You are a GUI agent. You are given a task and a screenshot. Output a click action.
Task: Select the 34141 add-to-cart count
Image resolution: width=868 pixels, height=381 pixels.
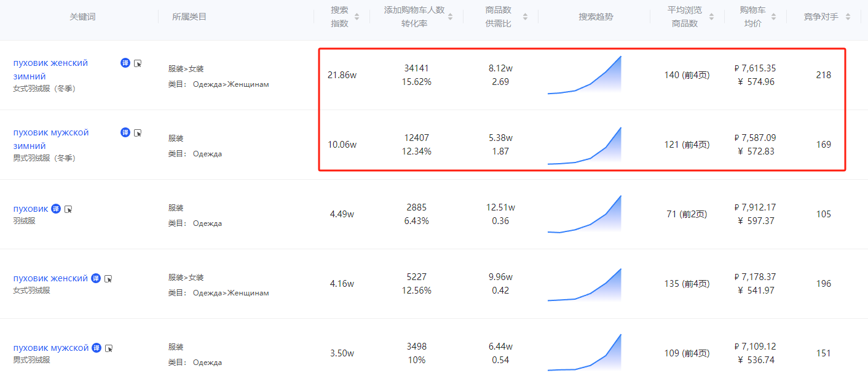[x=417, y=68]
